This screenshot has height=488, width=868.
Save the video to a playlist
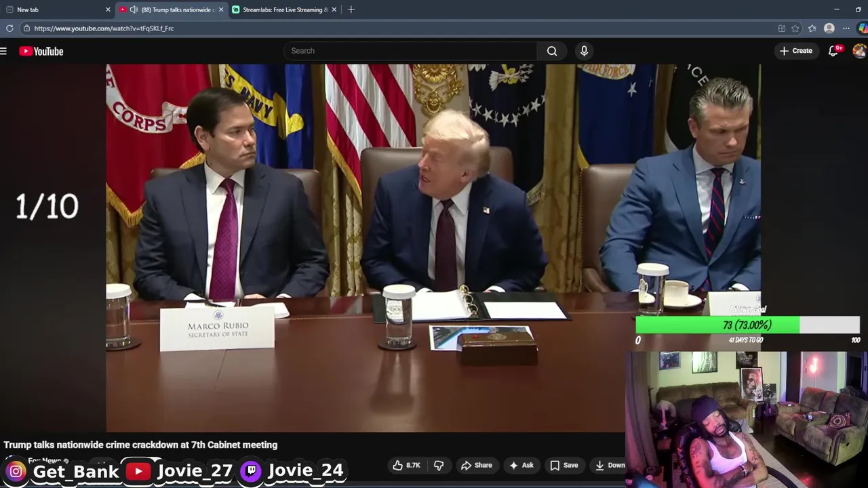click(564, 465)
